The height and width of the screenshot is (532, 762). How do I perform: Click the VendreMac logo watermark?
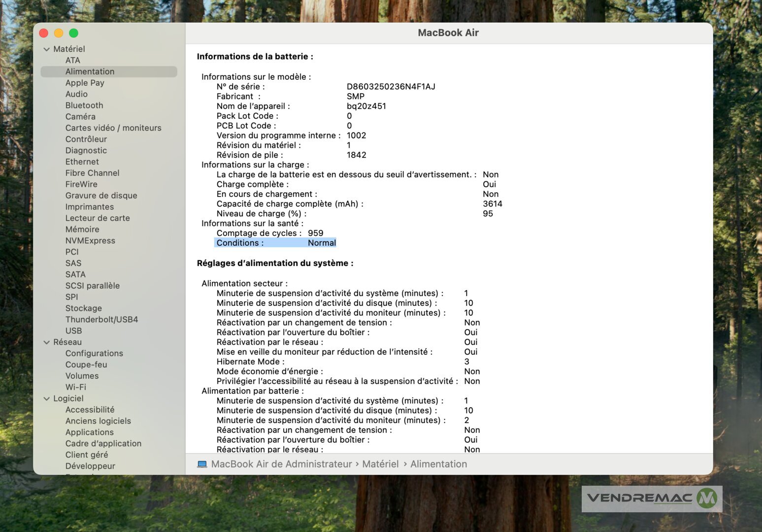[652, 499]
